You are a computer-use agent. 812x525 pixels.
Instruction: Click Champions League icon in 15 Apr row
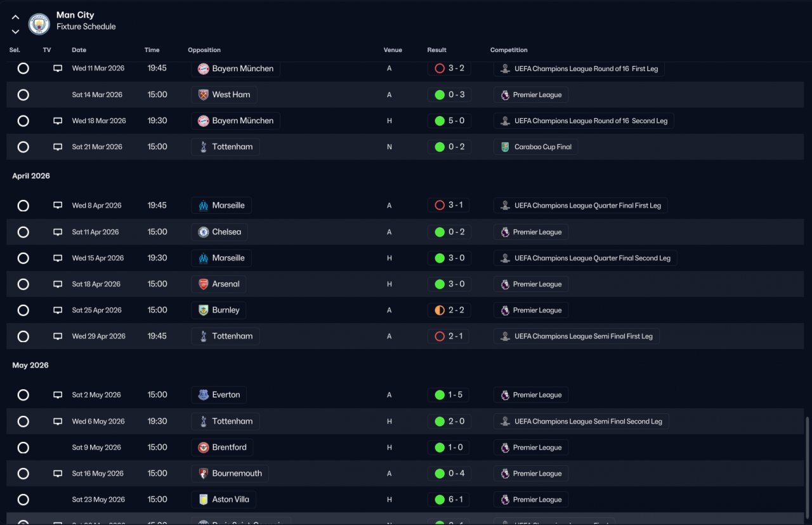point(505,258)
